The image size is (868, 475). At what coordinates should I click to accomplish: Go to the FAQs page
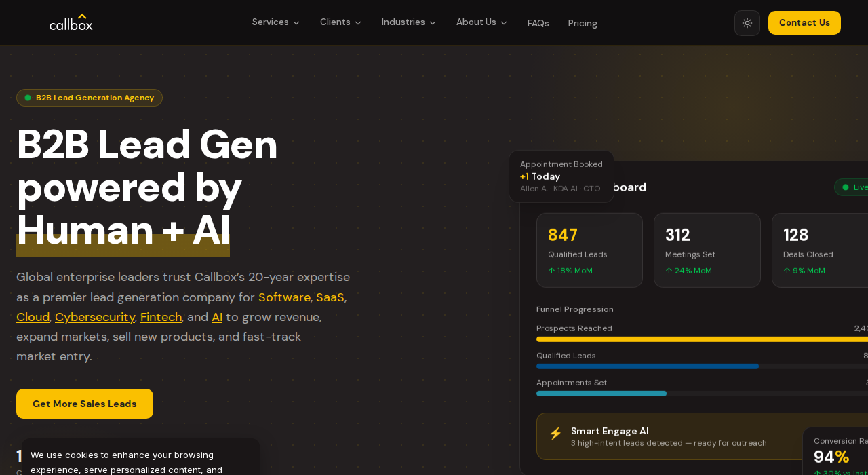pyautogui.click(x=538, y=23)
